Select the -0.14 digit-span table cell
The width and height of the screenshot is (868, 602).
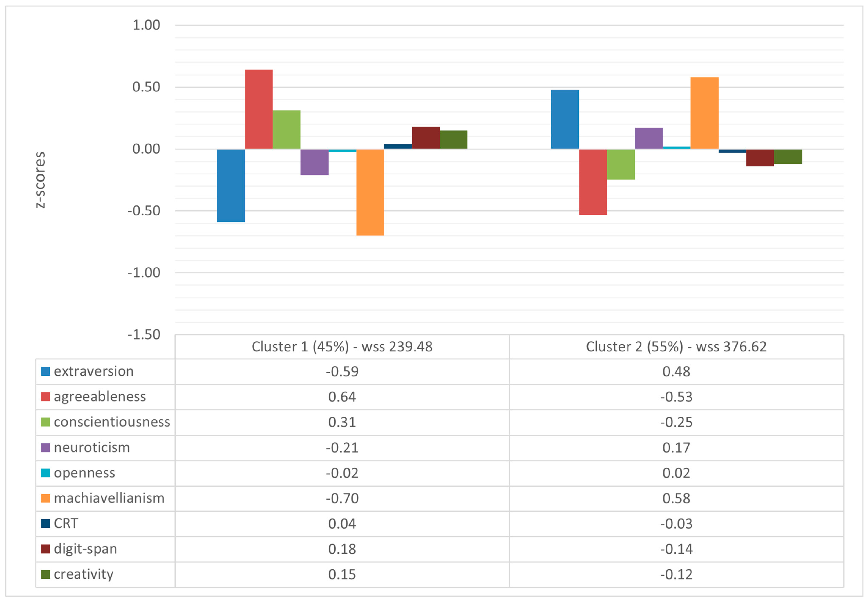pyautogui.click(x=676, y=549)
